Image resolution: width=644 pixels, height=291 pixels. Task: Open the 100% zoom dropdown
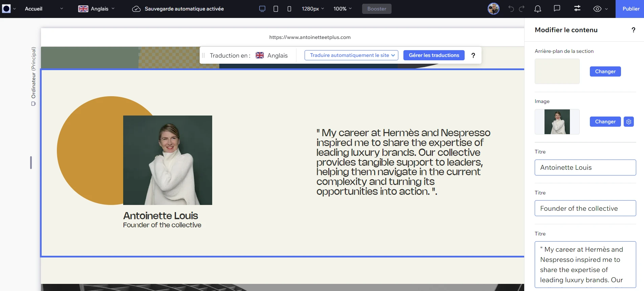coord(342,9)
